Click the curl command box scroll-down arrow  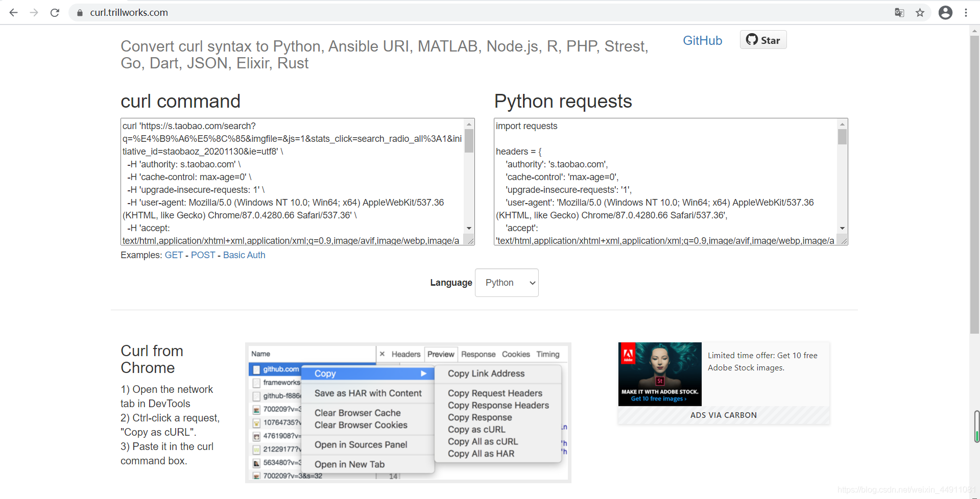[469, 229]
